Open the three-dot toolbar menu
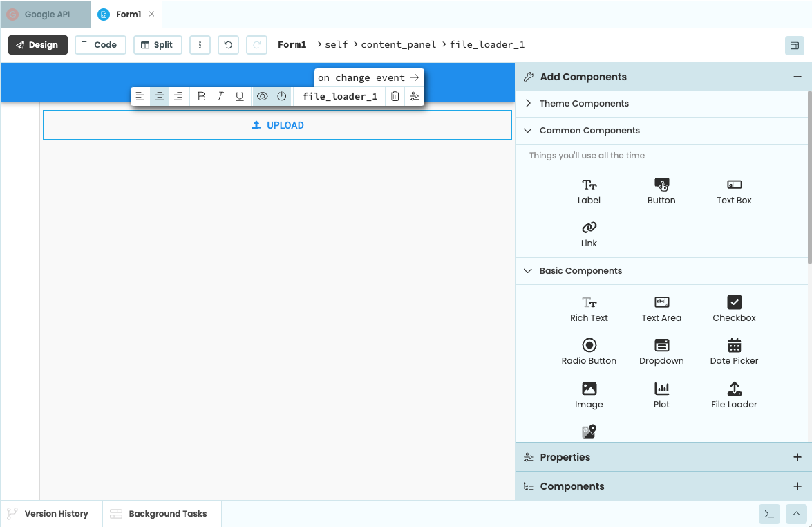 pos(200,44)
